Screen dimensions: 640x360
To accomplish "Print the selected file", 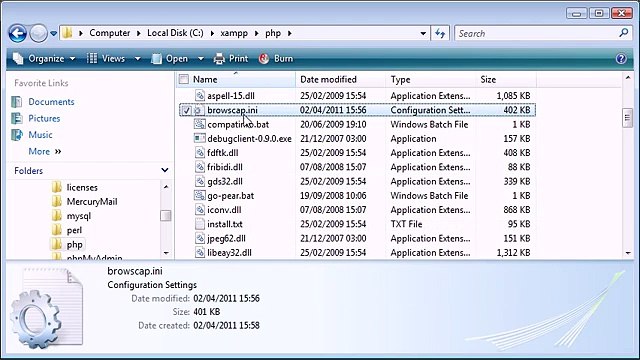I will point(231,59).
